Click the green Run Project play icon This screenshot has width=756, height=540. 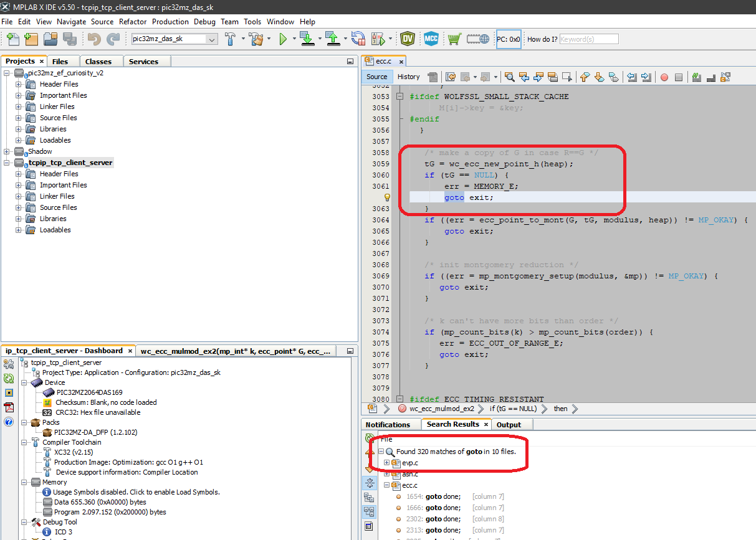pyautogui.click(x=283, y=39)
